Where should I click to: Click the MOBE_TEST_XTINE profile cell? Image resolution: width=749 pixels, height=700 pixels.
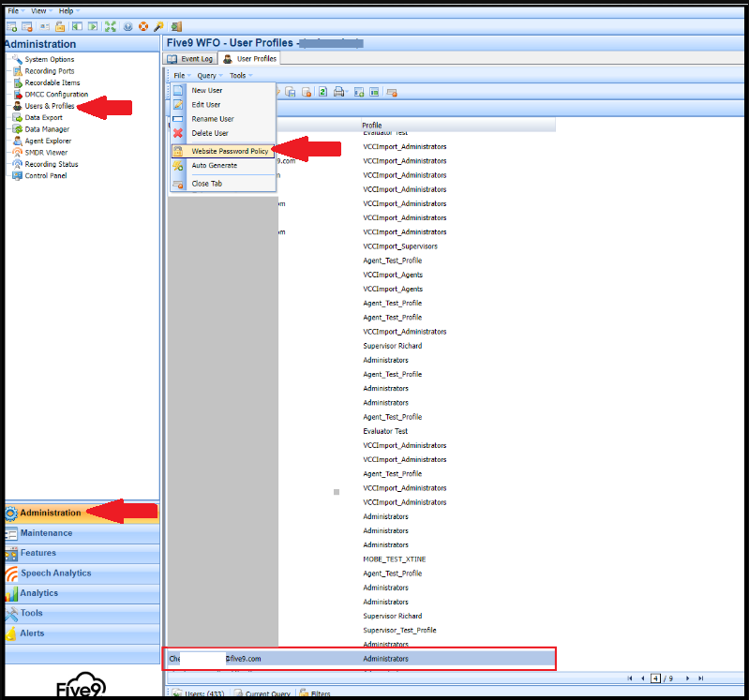click(394, 559)
